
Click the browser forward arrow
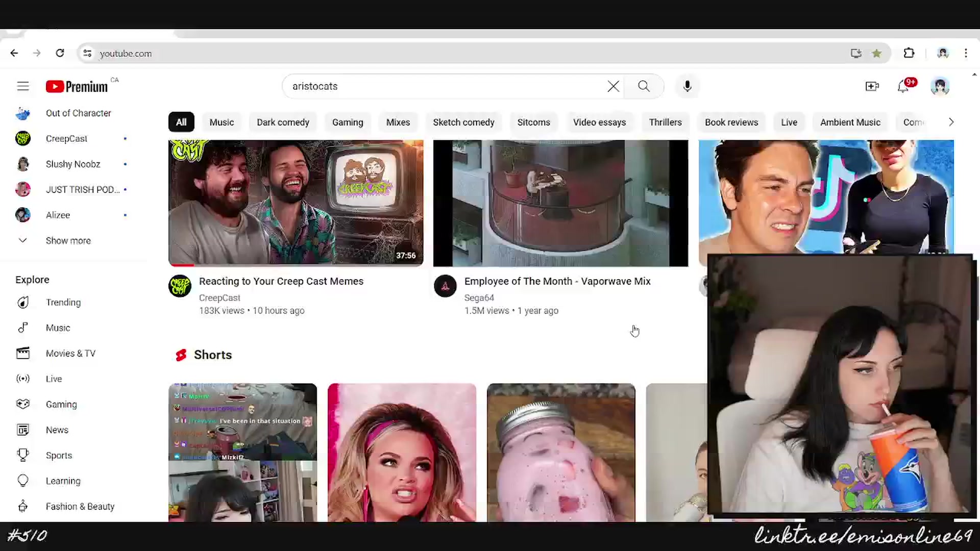tap(37, 53)
